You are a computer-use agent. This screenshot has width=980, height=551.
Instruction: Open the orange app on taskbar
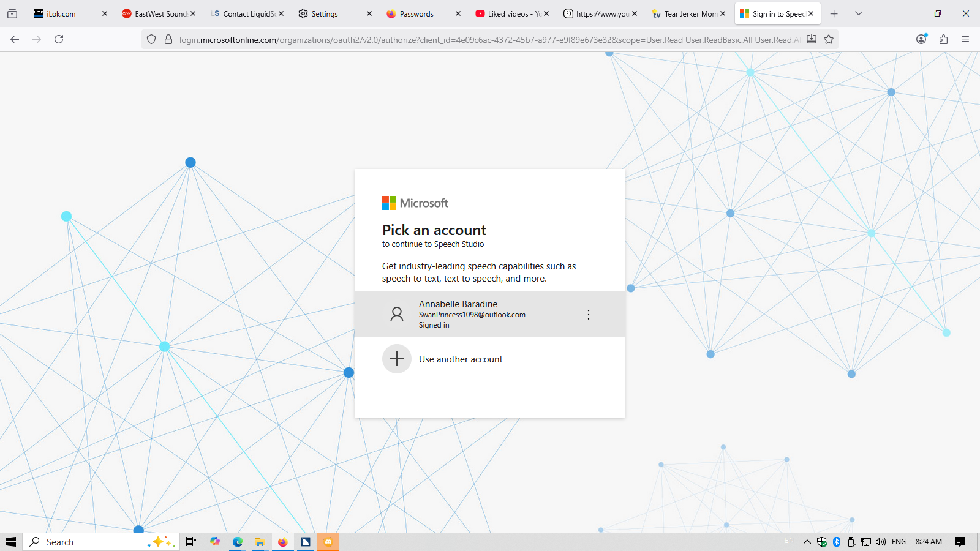(x=328, y=542)
